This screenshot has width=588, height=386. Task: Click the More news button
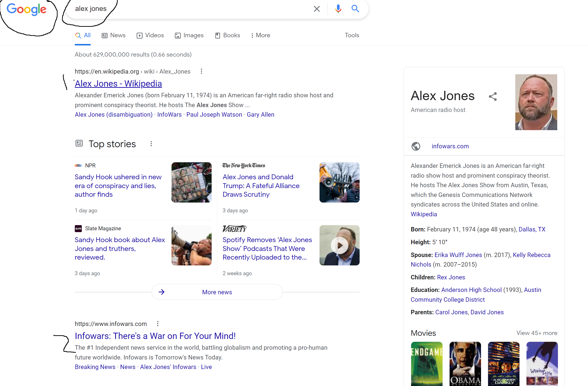click(x=217, y=292)
